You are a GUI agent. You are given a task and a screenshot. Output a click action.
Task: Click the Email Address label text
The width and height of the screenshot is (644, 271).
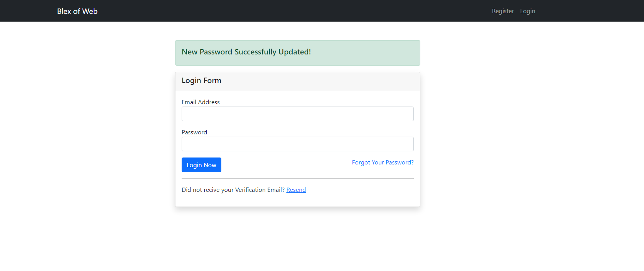pyautogui.click(x=201, y=102)
